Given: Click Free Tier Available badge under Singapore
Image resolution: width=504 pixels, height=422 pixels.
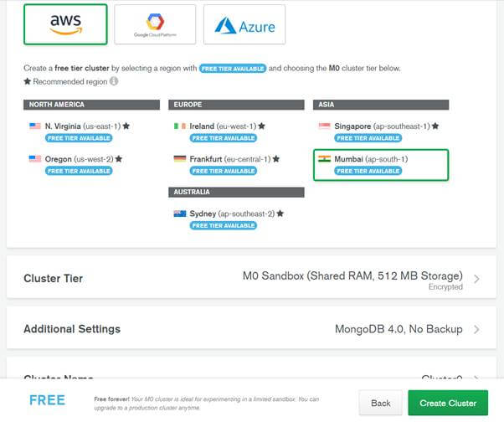Looking at the screenshot, I should (x=368, y=138).
